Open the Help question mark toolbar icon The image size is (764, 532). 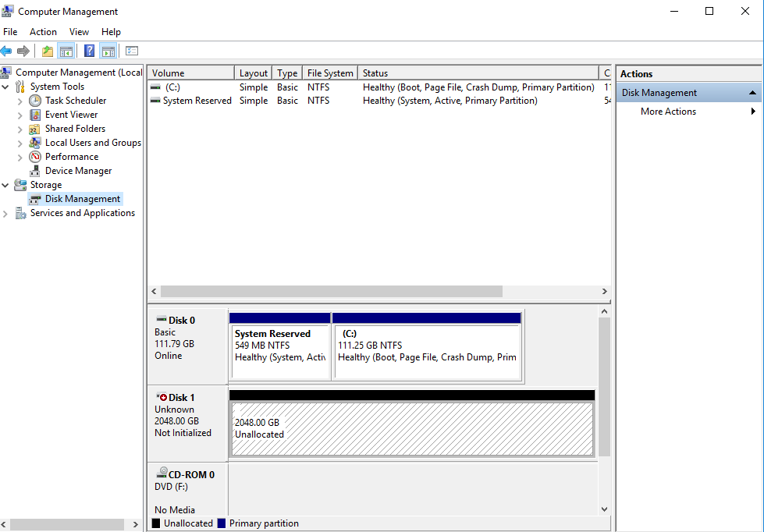[89, 51]
